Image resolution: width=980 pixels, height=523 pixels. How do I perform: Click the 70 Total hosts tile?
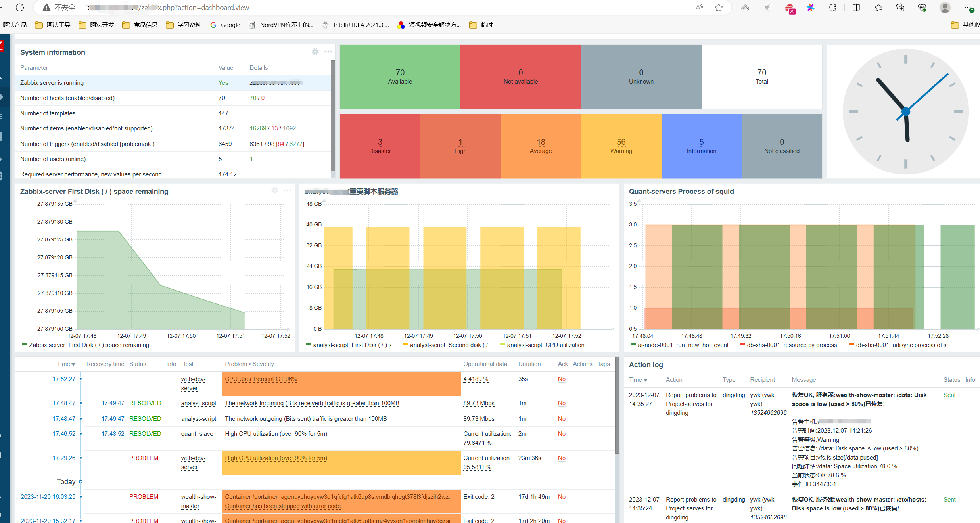point(761,77)
